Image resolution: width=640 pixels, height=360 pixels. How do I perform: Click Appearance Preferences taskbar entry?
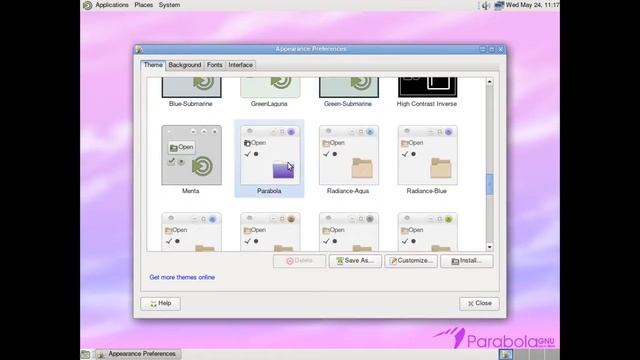point(138,354)
